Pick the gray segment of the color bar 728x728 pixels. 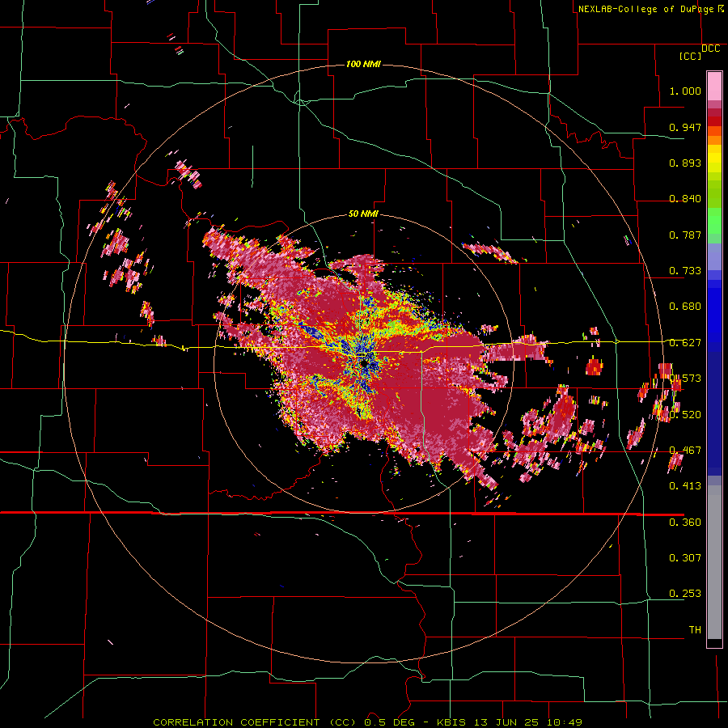(x=714, y=562)
